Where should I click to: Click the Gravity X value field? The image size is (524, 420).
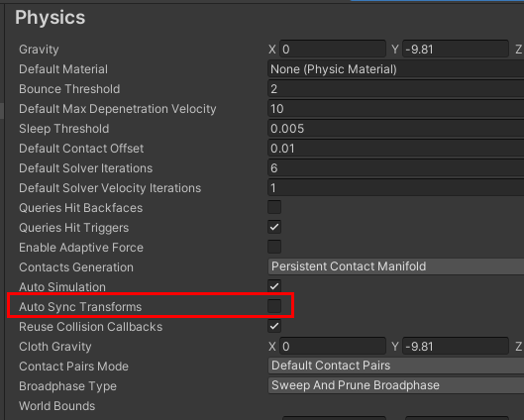(333, 50)
